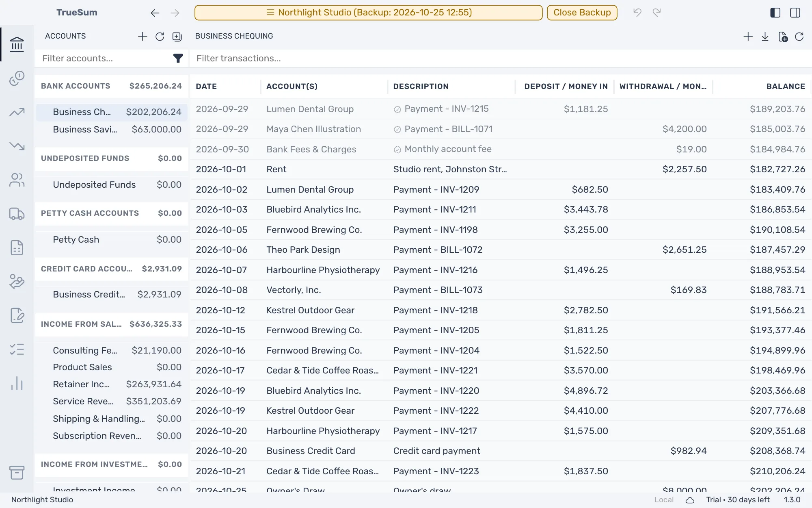The width and height of the screenshot is (812, 508).
Task: Refresh the accounts list
Action: (x=160, y=37)
